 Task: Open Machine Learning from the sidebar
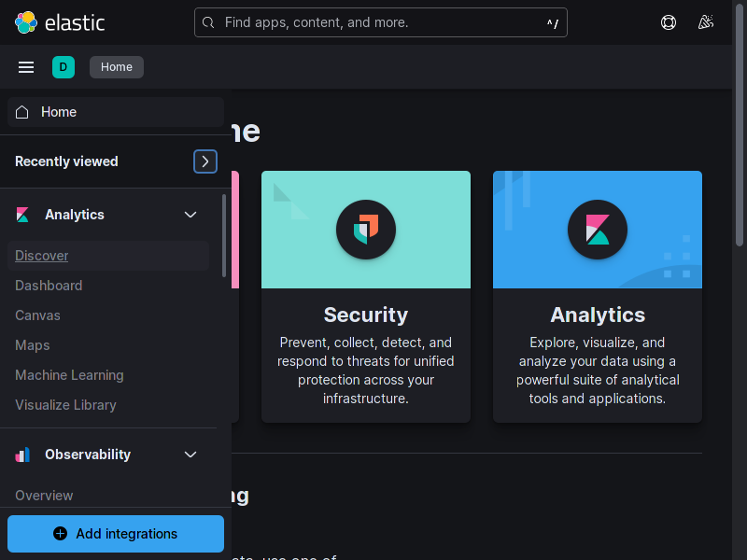[69, 374]
